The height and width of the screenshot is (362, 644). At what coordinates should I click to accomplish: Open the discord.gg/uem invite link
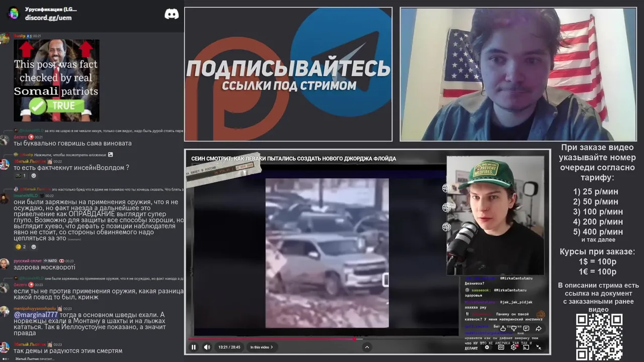(x=48, y=18)
